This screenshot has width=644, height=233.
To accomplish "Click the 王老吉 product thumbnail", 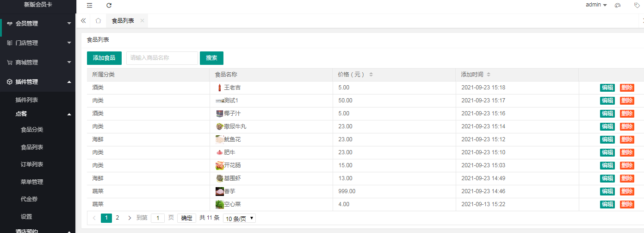I will coord(219,88).
